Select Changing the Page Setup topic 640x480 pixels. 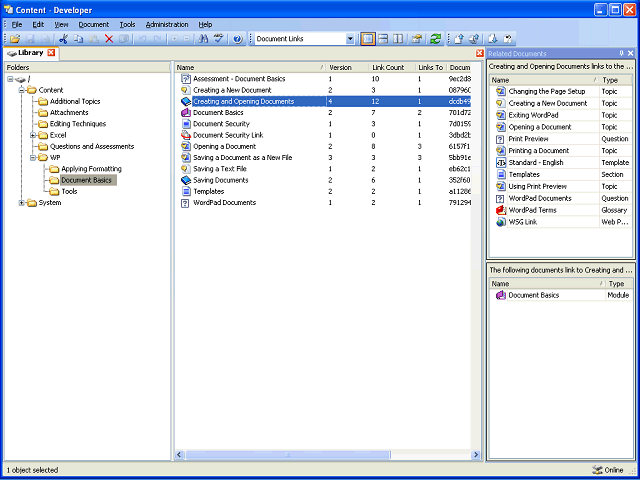pyautogui.click(x=561, y=91)
